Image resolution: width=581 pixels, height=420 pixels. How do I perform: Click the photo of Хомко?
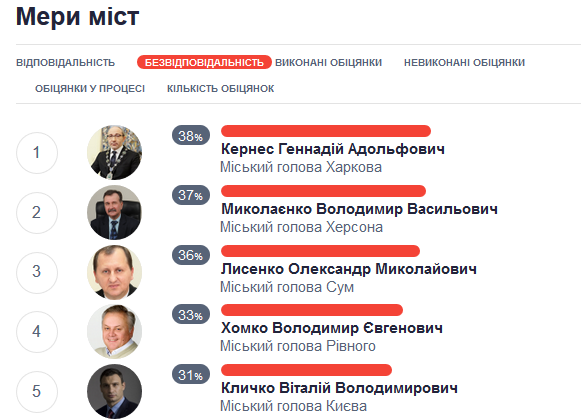[x=114, y=331]
